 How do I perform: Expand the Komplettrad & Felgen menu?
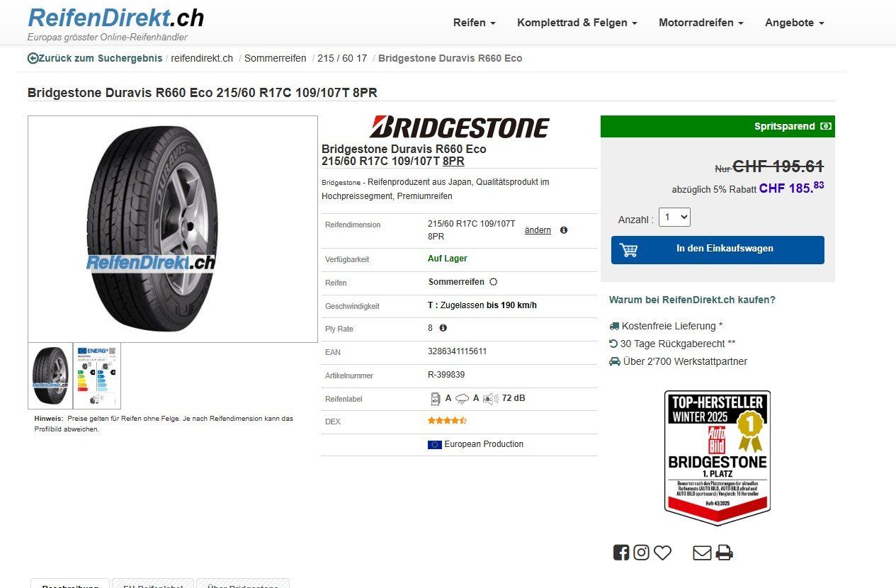577,23
